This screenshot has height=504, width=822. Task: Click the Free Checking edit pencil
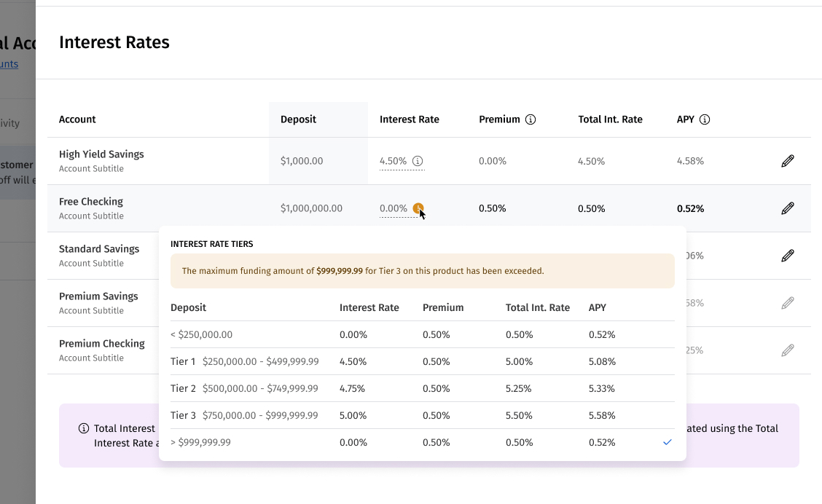[787, 208]
